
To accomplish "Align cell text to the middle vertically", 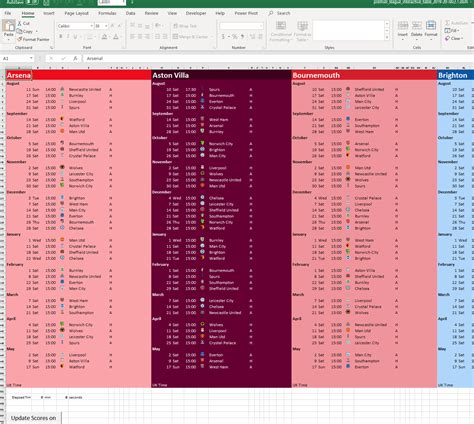I will click(140, 26).
